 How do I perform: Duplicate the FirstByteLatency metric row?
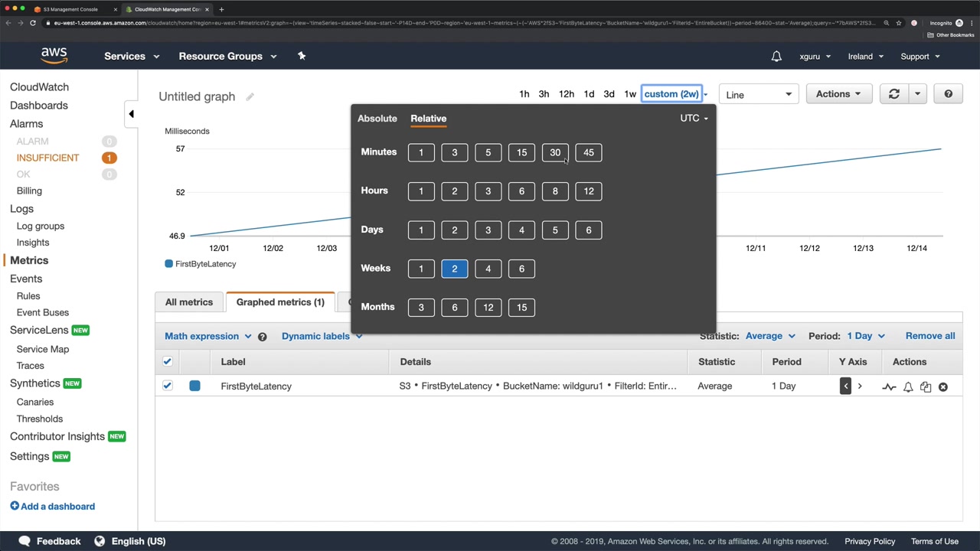pyautogui.click(x=926, y=387)
